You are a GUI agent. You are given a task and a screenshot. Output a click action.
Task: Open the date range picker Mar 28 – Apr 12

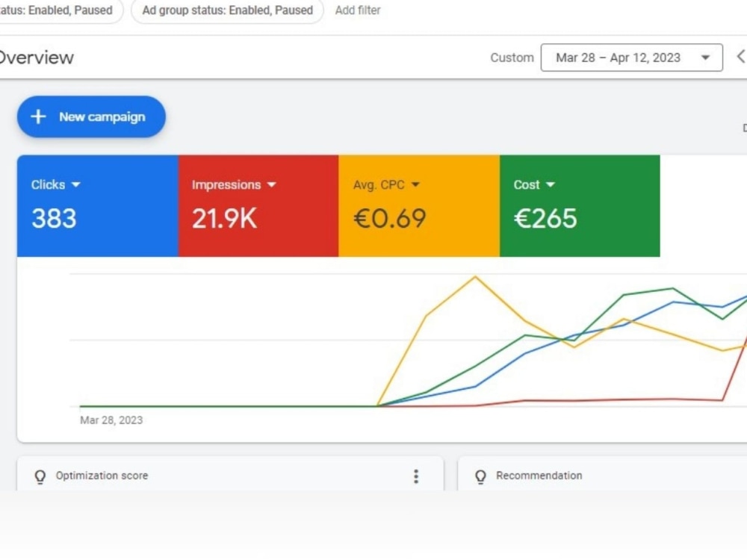[632, 57]
